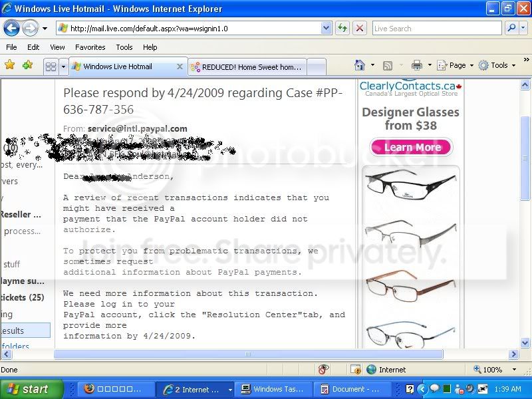Open the tickets (25) folder
Image resolution: width=532 pixels, height=399 pixels.
coord(23,297)
